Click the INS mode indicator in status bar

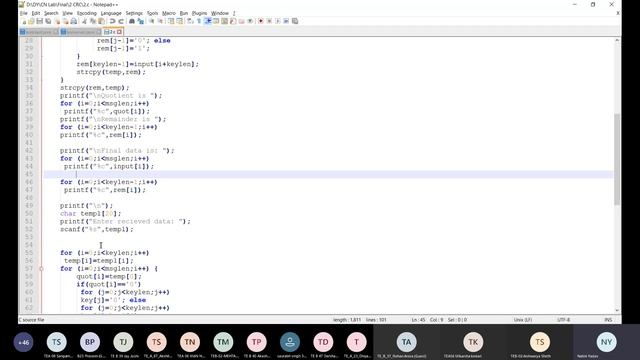tap(608, 320)
